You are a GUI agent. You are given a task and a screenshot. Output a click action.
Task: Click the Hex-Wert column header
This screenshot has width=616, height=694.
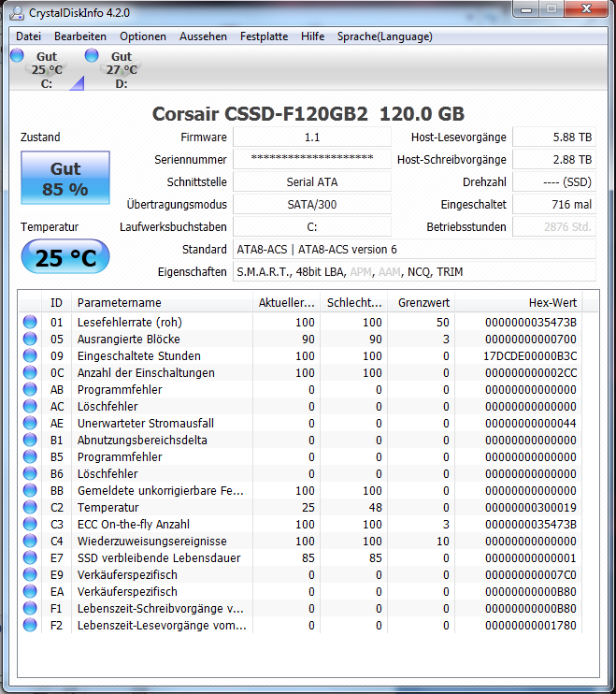click(x=519, y=302)
